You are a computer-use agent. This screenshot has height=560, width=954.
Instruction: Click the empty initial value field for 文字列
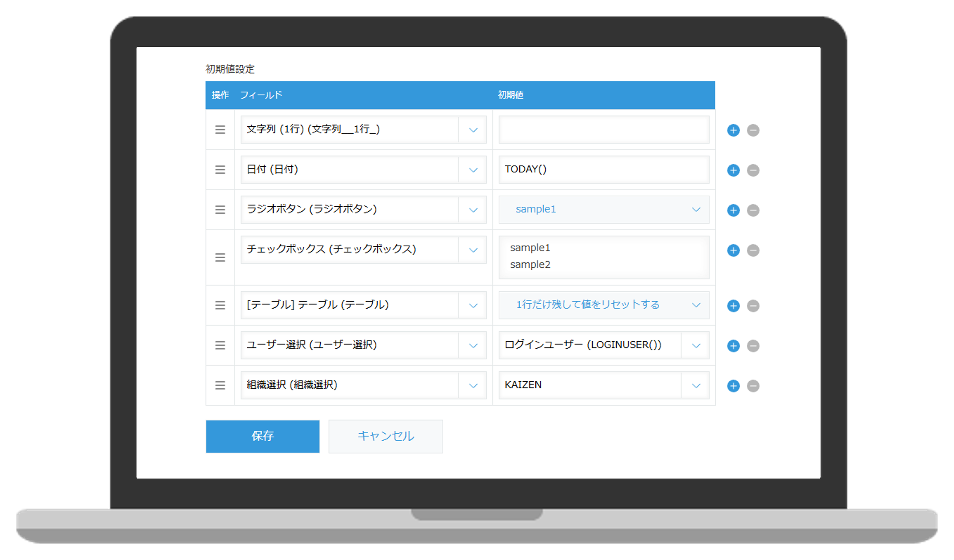click(603, 130)
